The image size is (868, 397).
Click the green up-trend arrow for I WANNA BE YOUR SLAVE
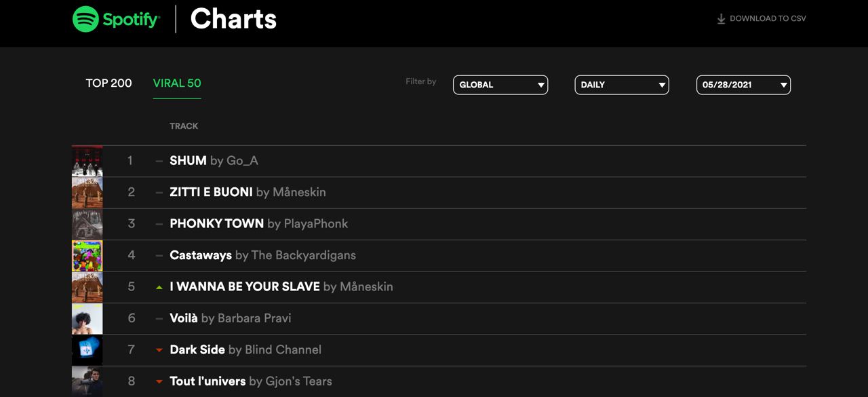pyautogui.click(x=159, y=287)
